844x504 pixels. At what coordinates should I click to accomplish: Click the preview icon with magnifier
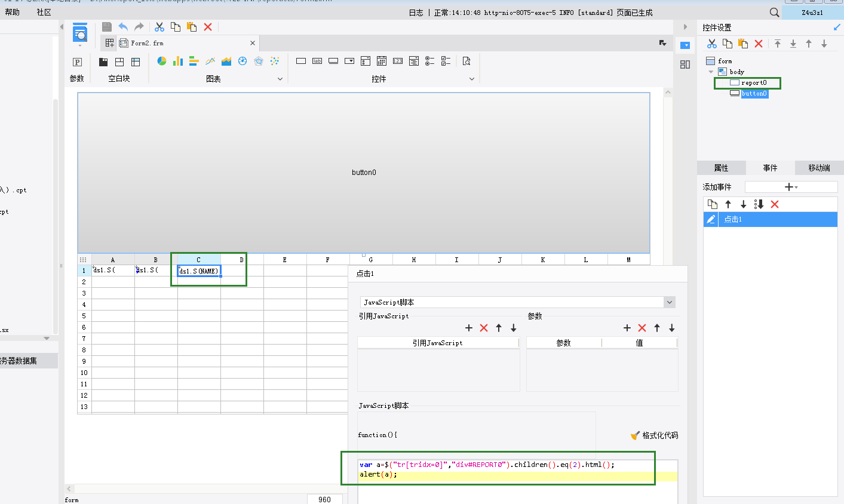[x=80, y=33]
